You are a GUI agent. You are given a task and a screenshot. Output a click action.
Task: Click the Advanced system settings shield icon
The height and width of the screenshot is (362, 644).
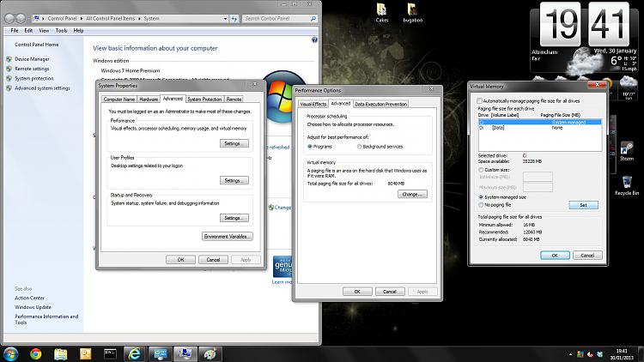[x=9, y=87]
